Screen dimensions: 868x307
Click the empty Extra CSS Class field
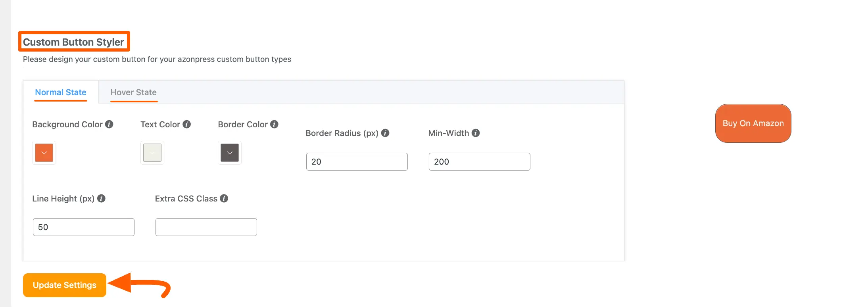pyautogui.click(x=206, y=227)
